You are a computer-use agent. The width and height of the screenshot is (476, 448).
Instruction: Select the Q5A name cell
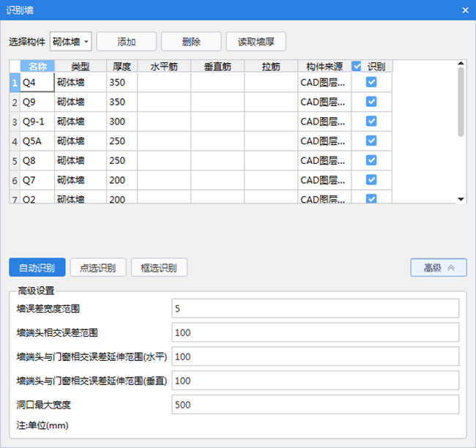pyautogui.click(x=37, y=141)
